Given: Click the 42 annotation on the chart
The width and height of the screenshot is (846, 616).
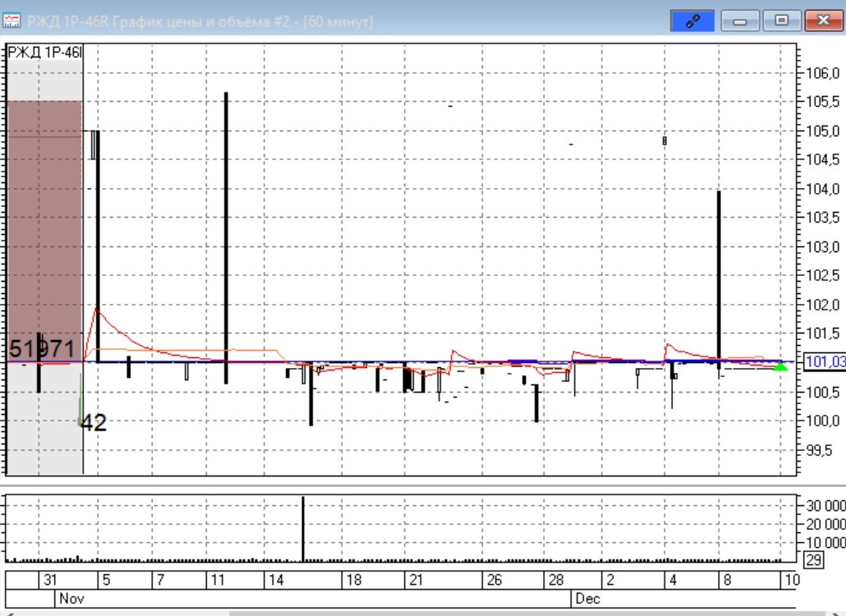Looking at the screenshot, I should click(x=94, y=422).
